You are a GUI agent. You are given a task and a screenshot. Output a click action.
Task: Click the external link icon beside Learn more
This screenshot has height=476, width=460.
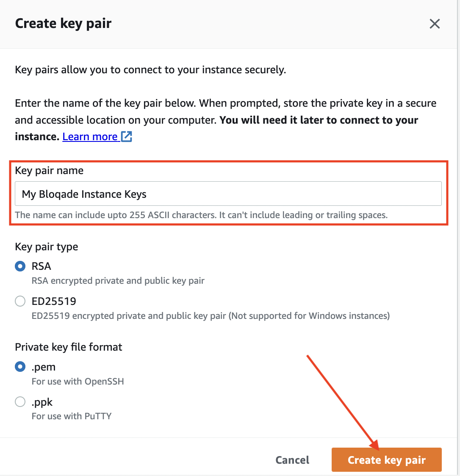[126, 137]
